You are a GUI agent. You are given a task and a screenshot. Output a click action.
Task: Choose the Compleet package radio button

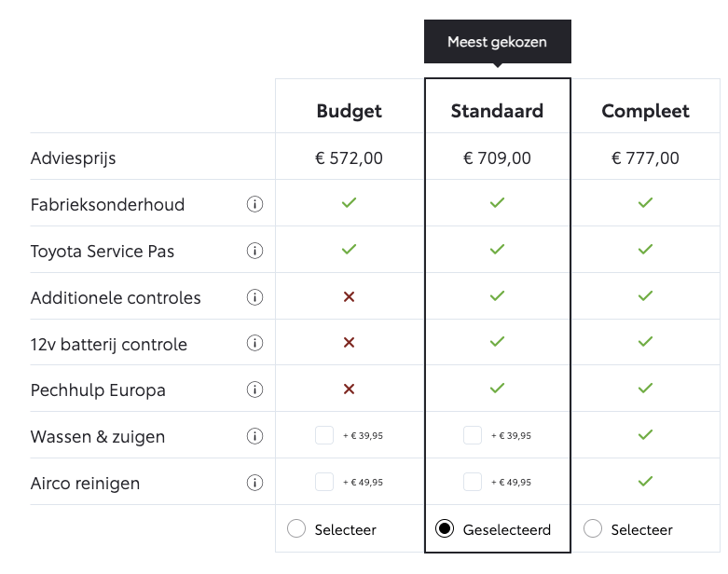click(x=593, y=528)
